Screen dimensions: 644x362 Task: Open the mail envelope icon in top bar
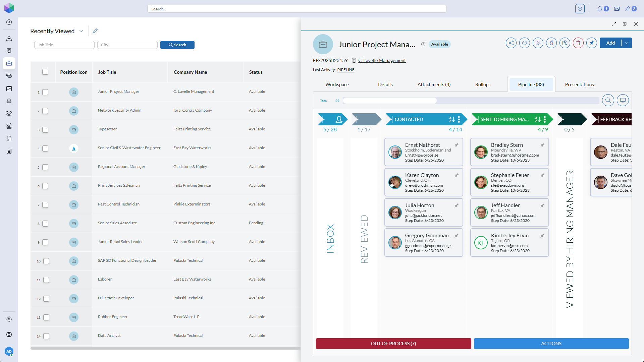pyautogui.click(x=616, y=8)
